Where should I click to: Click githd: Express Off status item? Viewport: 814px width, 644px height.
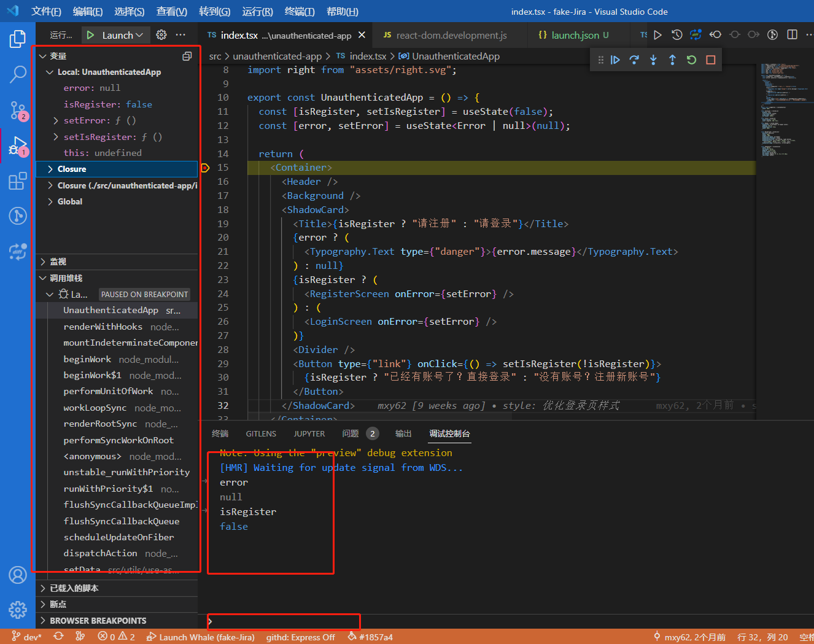click(x=300, y=637)
